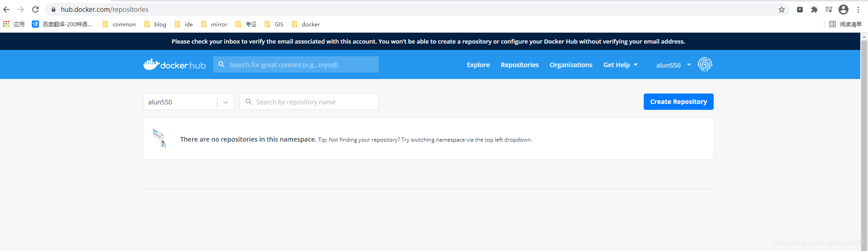Open the GIS bookmarks folder

(274, 24)
